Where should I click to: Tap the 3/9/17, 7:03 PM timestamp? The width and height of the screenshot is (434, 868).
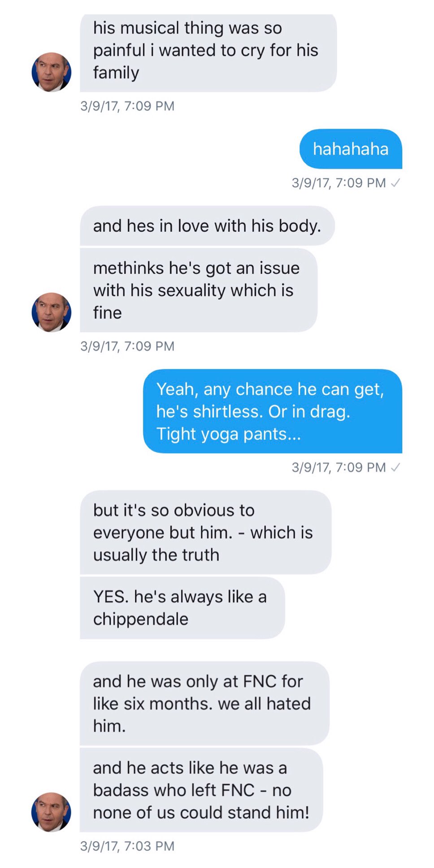(127, 846)
